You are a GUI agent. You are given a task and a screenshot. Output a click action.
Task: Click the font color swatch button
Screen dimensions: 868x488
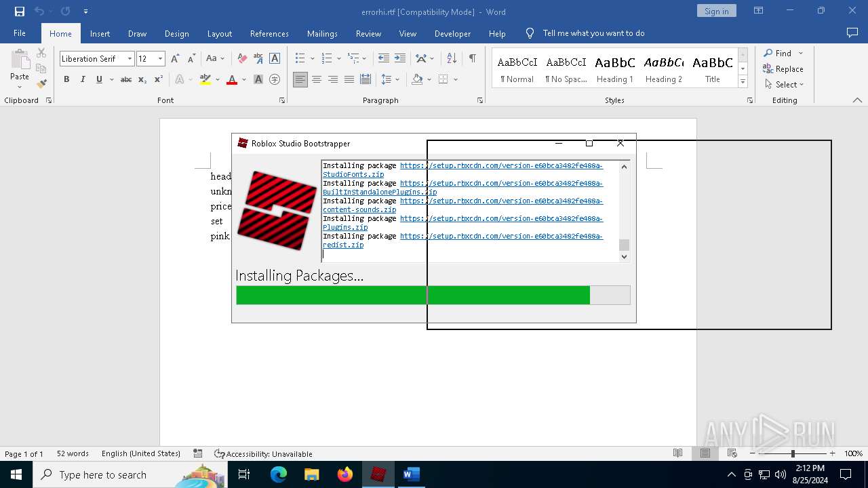(231, 79)
